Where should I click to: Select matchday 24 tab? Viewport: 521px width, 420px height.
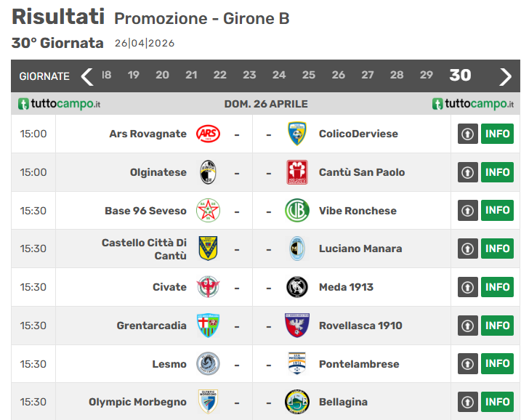click(x=279, y=75)
